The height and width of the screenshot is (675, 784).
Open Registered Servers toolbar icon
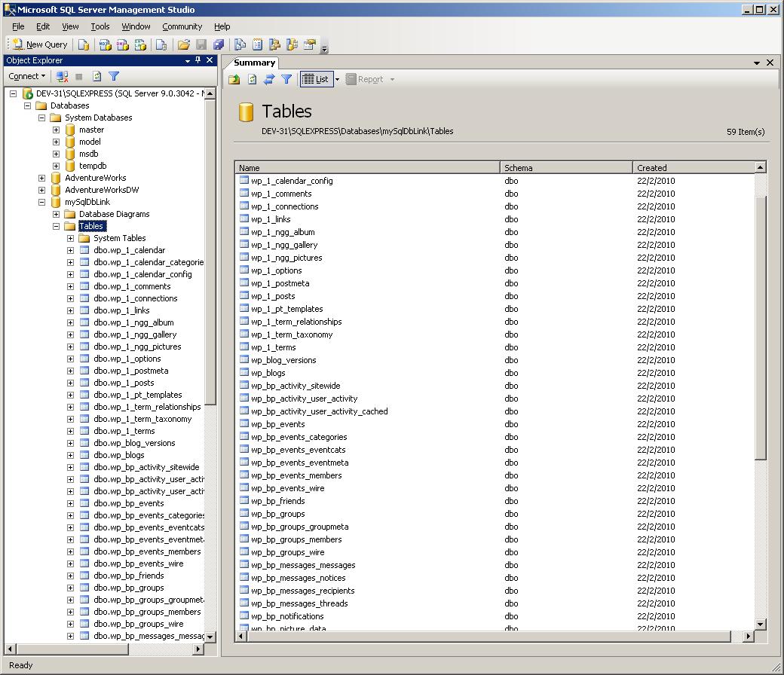(x=240, y=45)
